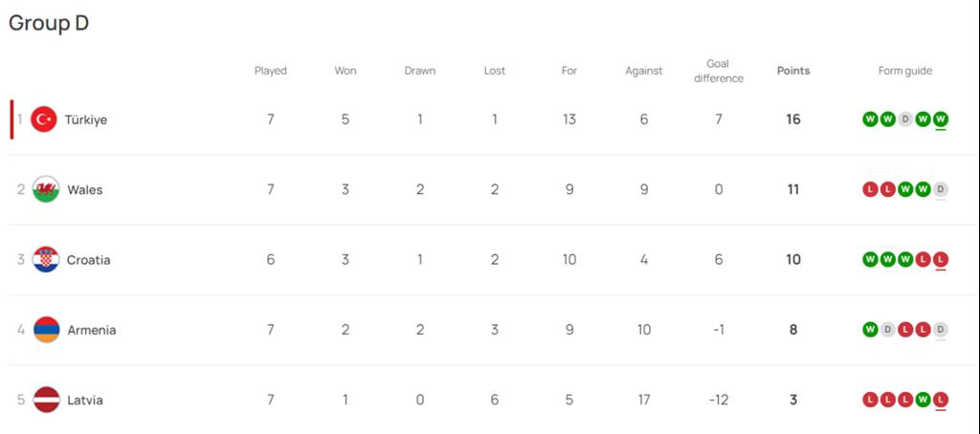
Task: Click the Form guide column header
Action: tap(905, 71)
